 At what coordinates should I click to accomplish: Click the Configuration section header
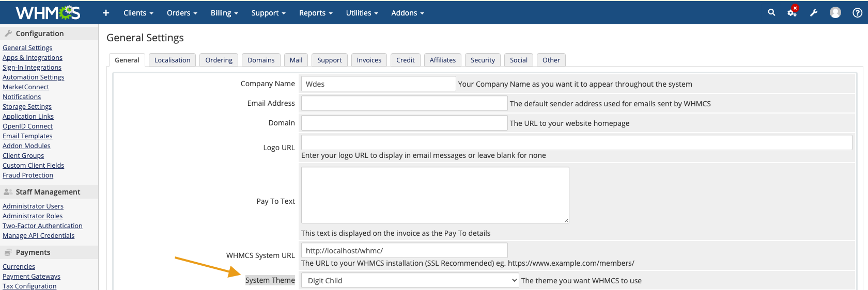pos(49,33)
